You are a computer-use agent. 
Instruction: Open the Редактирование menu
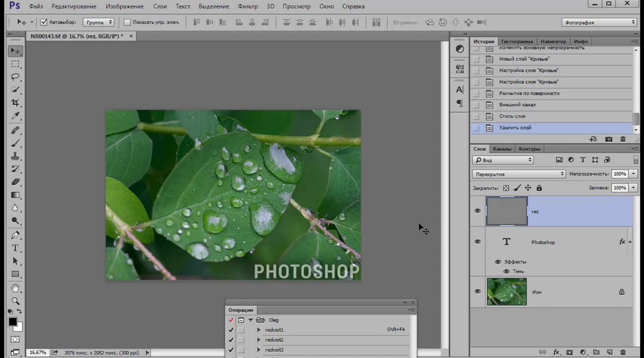coord(74,6)
